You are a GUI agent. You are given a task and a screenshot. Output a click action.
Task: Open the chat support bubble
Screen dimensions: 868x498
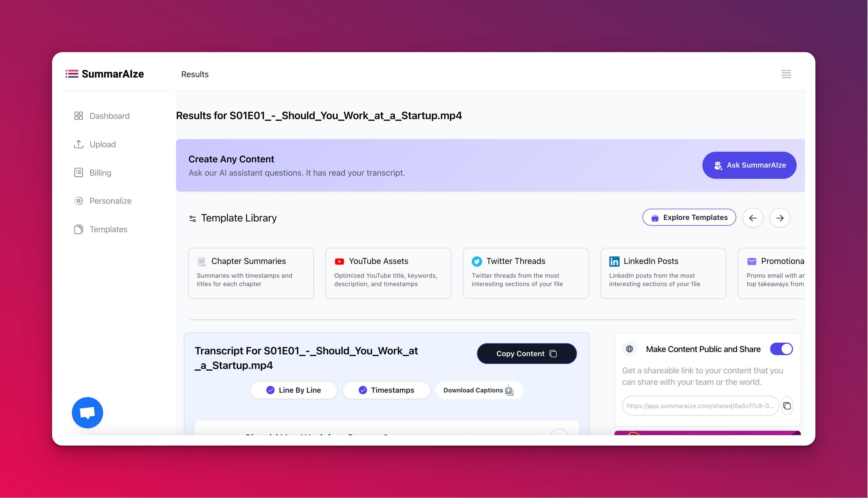(x=87, y=412)
